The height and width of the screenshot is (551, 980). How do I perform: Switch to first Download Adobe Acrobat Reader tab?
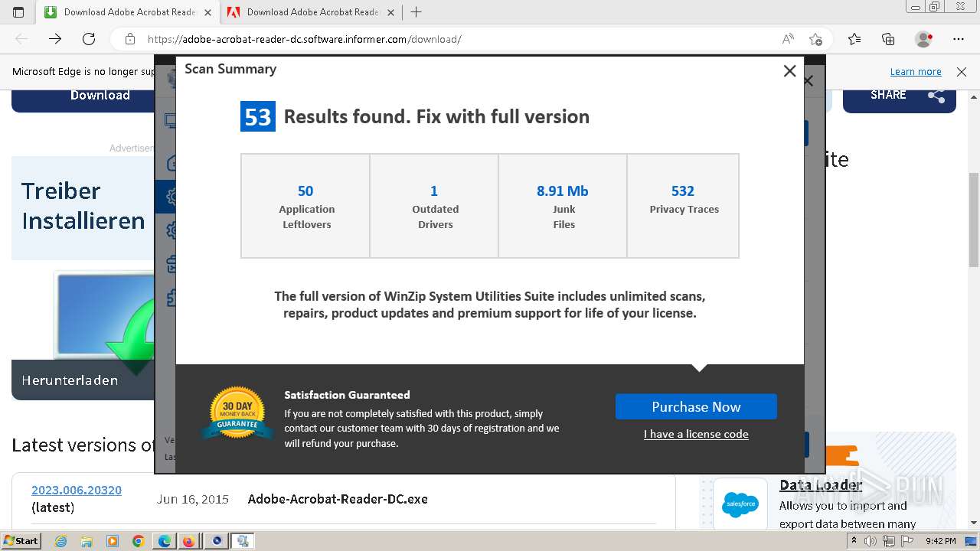point(129,12)
